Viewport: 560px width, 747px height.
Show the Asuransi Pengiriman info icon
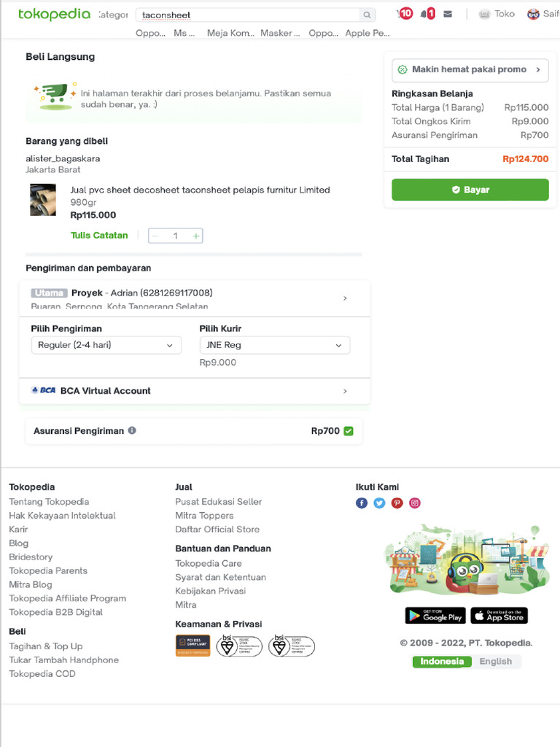tap(132, 430)
